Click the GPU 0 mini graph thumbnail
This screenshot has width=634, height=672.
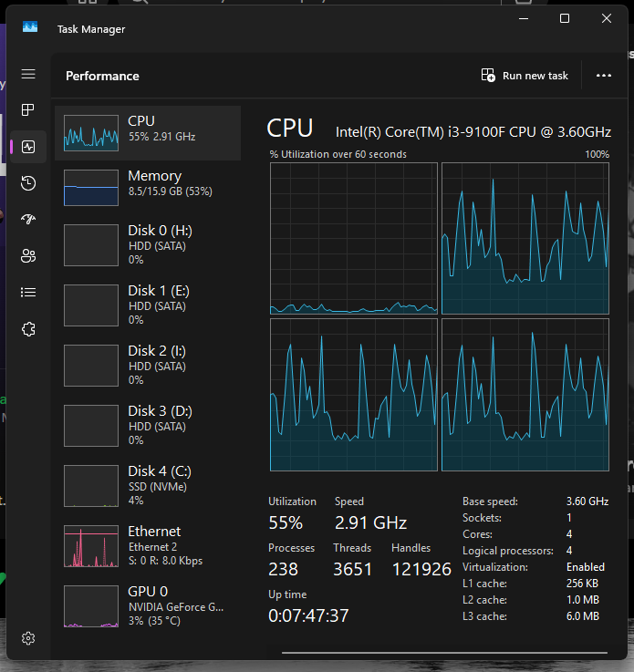(x=91, y=606)
